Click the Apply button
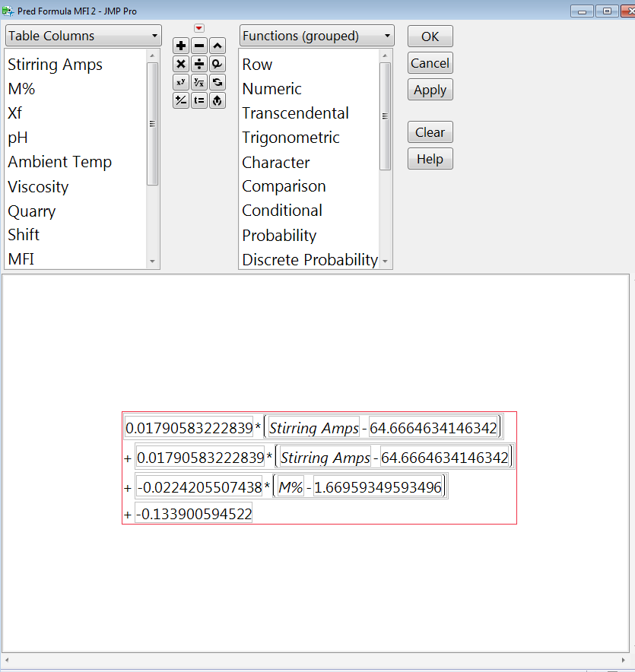 click(430, 89)
